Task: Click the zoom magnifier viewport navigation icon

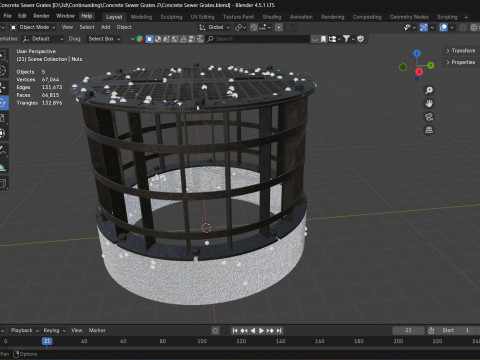Action: tap(429, 90)
